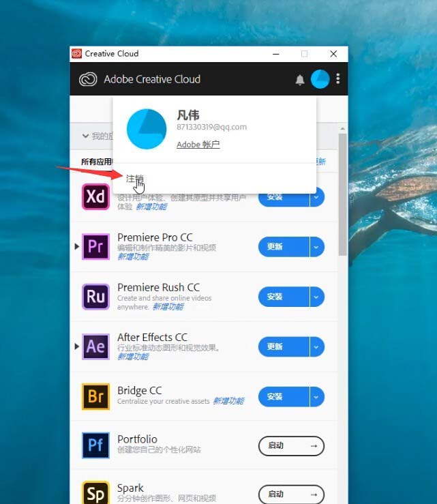Viewport: 437px width, 504px height.
Task: Click the Bridge CC title
Action: coord(140,391)
